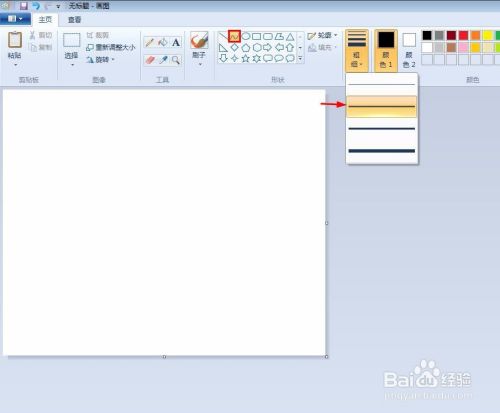Select the Eraser tool
The height and width of the screenshot is (413, 500).
click(150, 60)
